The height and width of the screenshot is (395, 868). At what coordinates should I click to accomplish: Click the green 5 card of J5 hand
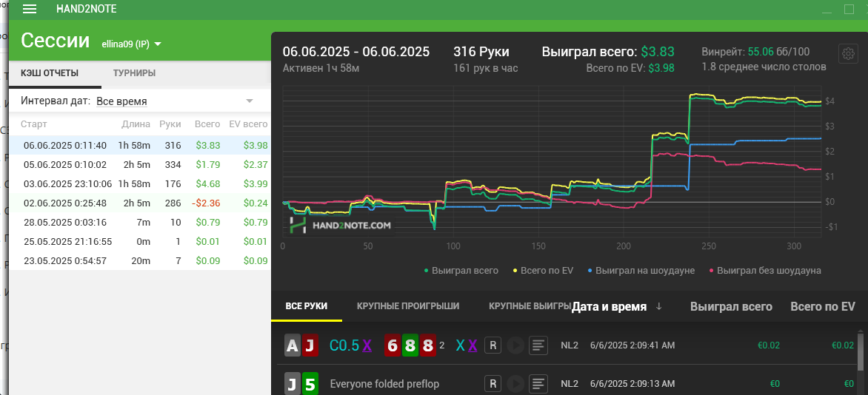310,383
